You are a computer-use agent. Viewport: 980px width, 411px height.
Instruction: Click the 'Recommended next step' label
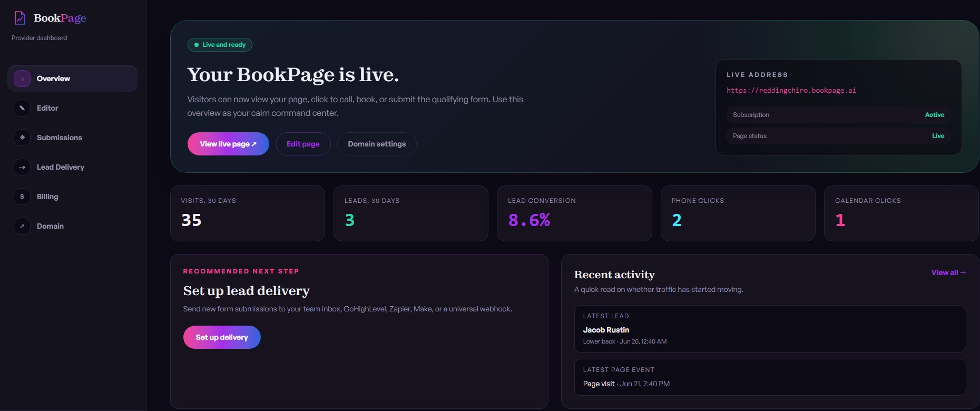tap(241, 271)
